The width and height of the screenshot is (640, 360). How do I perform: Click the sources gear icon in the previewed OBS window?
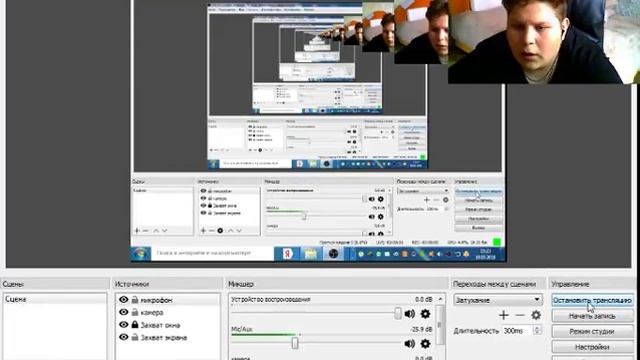[x=220, y=231]
